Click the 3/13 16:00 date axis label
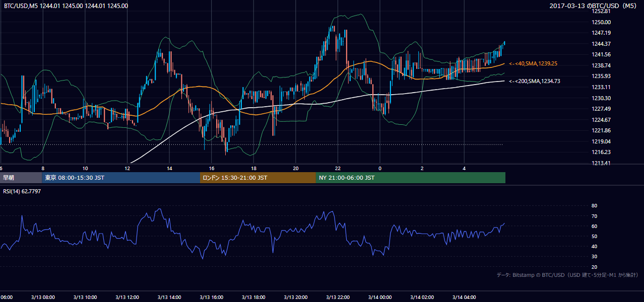This screenshot has width=644, height=302. pos(211,297)
